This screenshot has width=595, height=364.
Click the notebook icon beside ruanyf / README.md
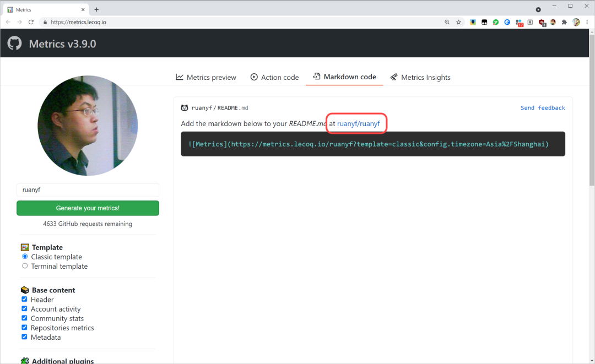(x=184, y=108)
